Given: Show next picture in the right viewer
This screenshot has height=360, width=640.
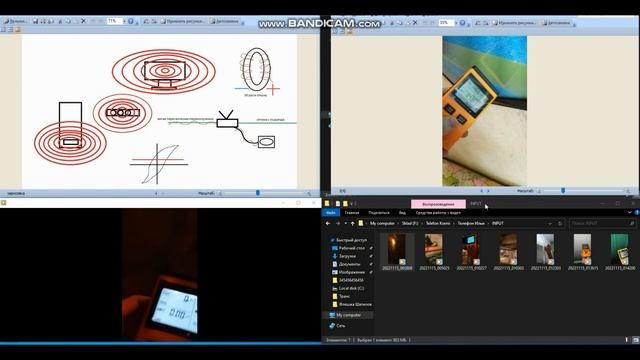Looking at the screenshot, I should [x=489, y=191].
